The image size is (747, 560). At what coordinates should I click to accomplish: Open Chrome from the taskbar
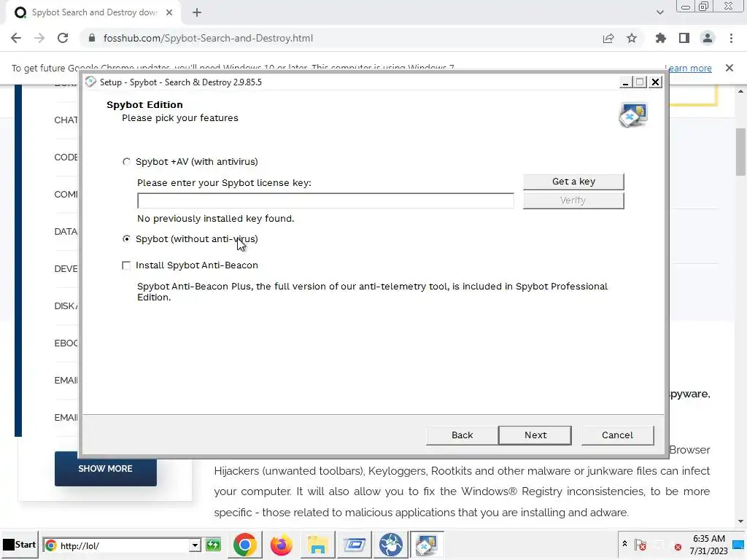tap(245, 545)
